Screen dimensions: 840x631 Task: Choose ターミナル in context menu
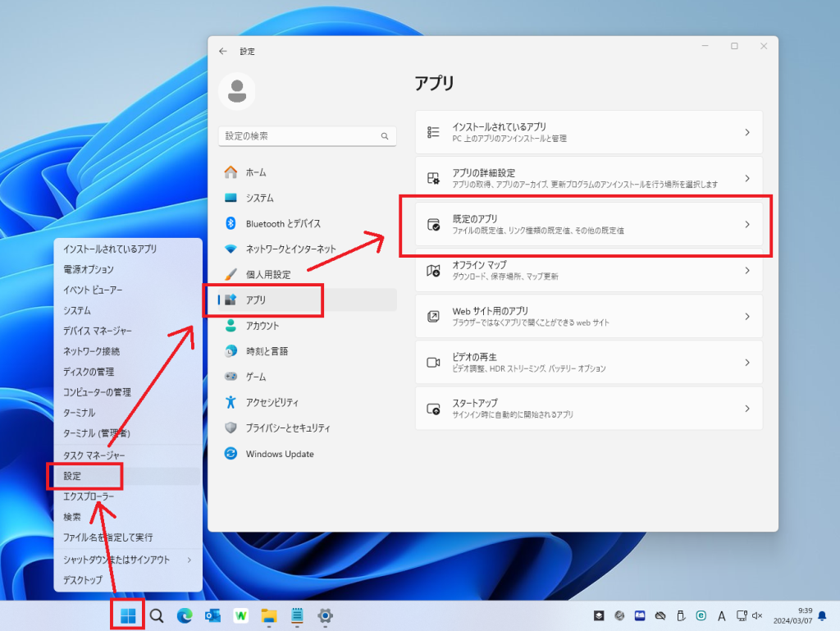(x=128, y=413)
